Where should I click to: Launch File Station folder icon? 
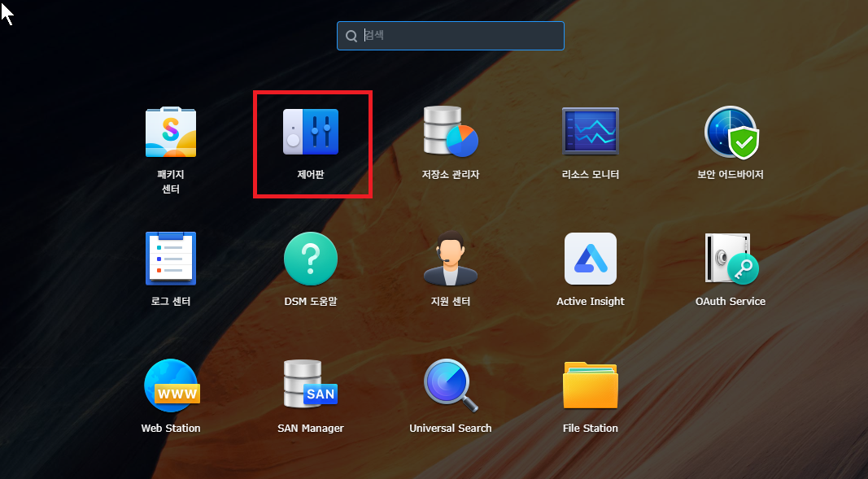pyautogui.click(x=590, y=385)
